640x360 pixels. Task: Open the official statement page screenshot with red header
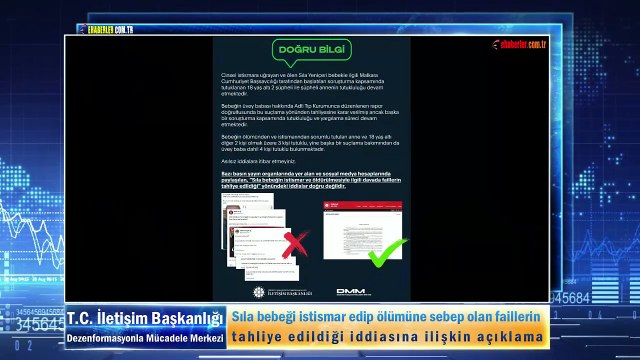click(362, 230)
